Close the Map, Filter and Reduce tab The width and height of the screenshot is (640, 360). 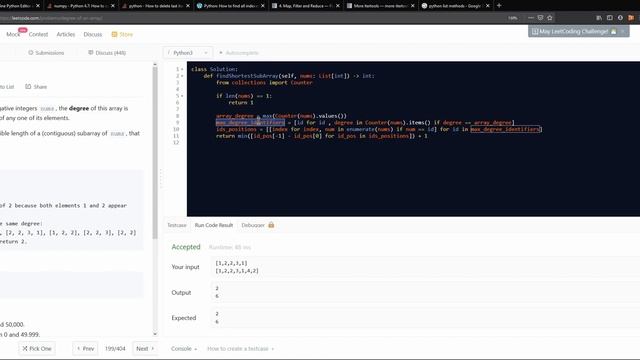(x=338, y=6)
